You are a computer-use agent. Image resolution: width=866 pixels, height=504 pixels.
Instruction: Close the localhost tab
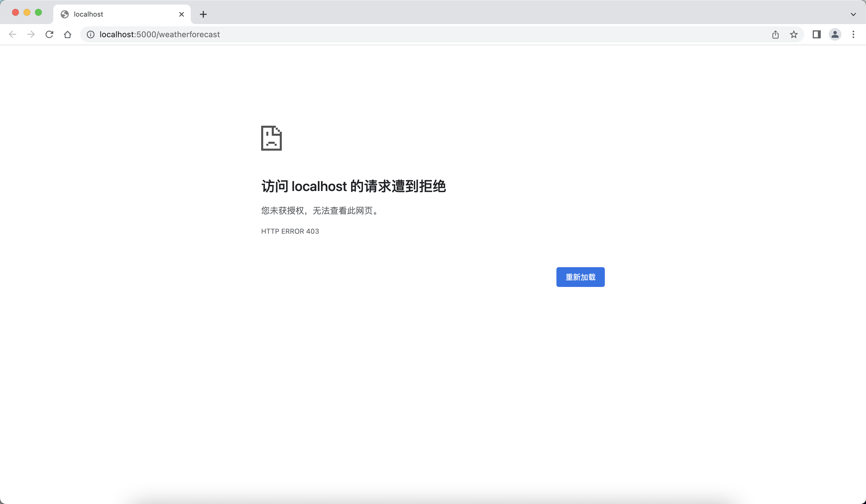click(182, 14)
